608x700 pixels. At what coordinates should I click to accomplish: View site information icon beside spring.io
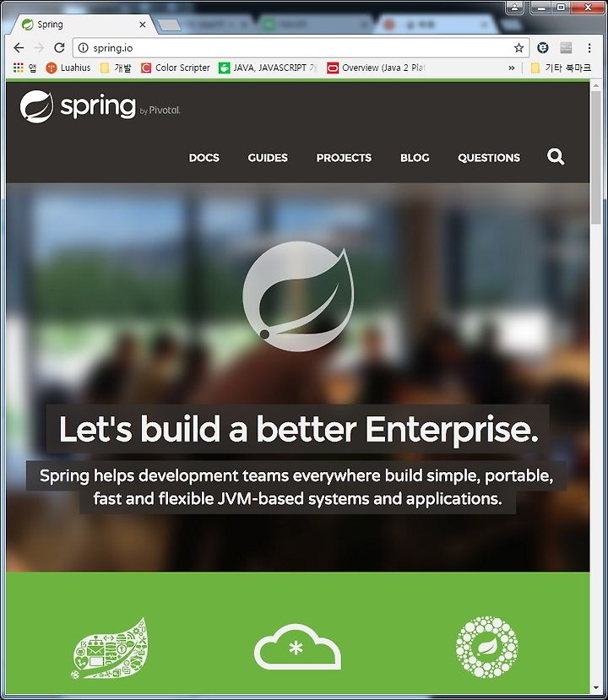(84, 48)
